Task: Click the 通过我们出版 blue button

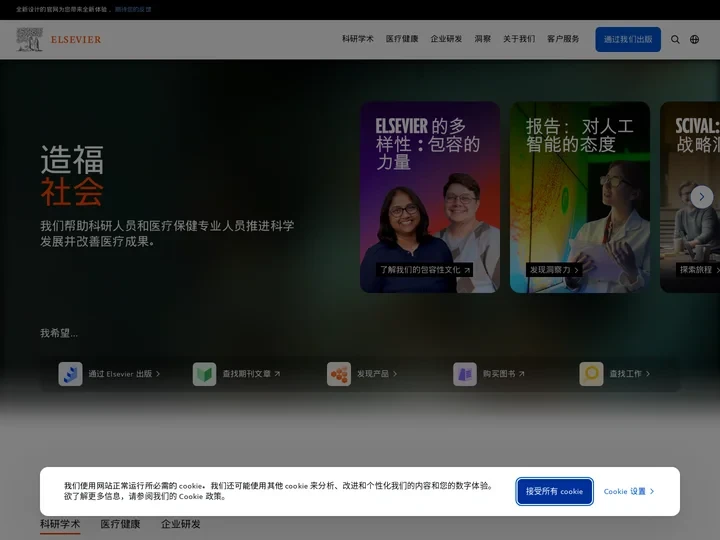Action: (x=628, y=39)
